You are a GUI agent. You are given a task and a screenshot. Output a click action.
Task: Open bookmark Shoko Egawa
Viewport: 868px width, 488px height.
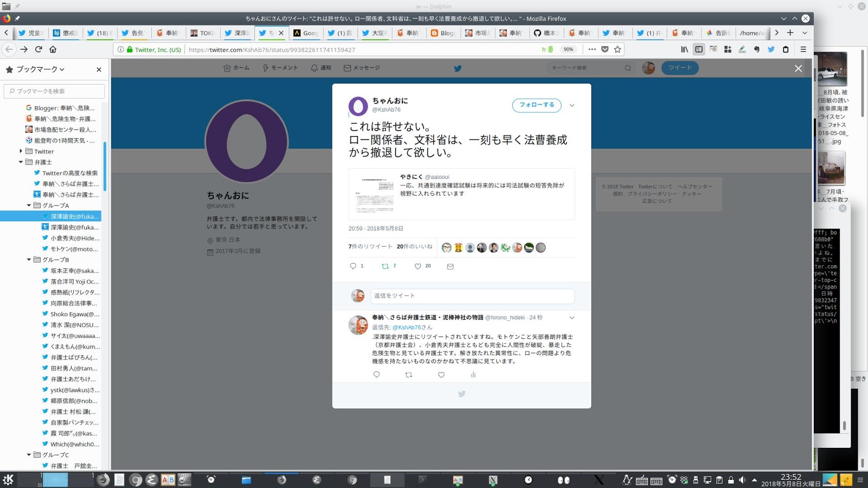pos(71,314)
